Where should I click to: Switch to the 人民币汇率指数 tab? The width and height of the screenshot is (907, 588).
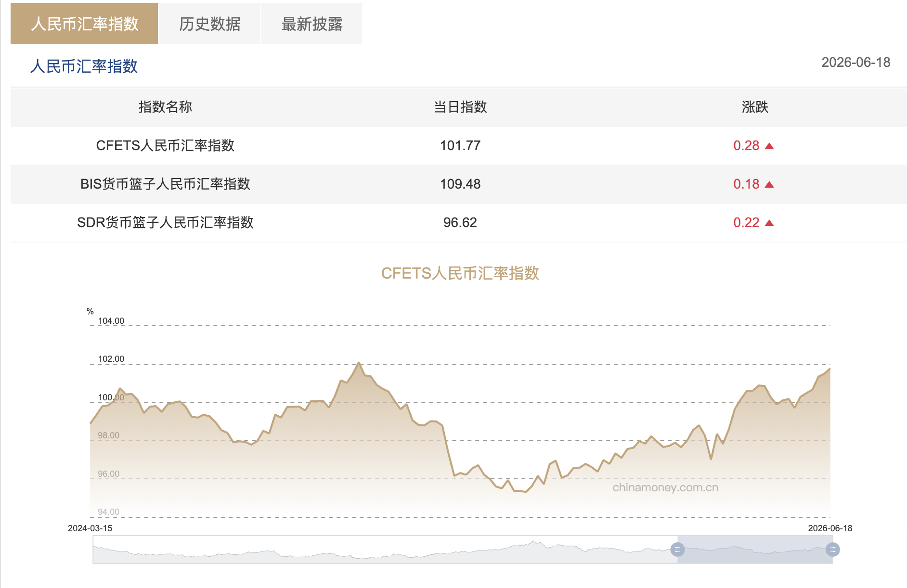coord(84,24)
